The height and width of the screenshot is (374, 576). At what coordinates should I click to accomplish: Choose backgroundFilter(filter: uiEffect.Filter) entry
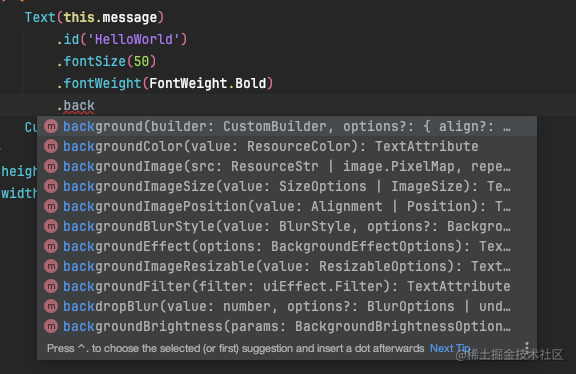[287, 287]
